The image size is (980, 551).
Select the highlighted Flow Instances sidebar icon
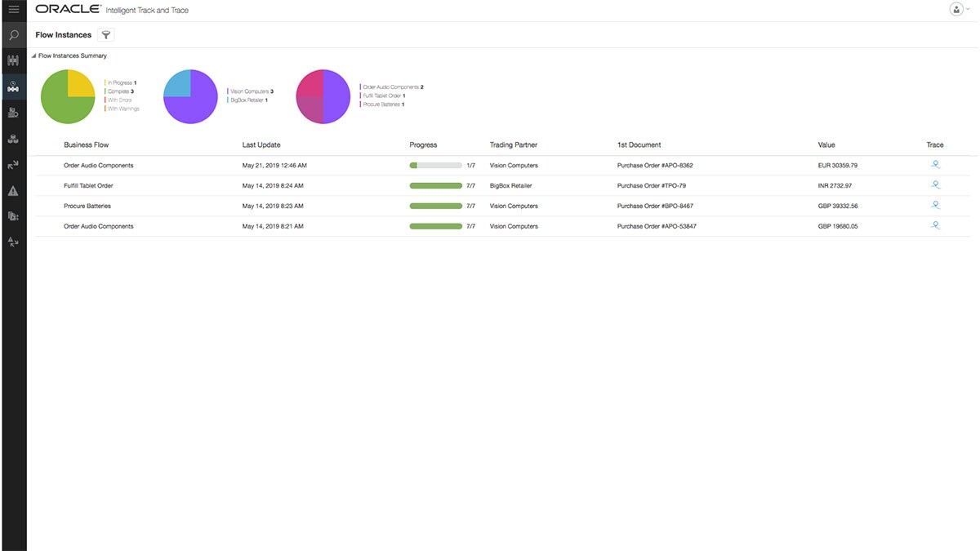tap(13, 87)
